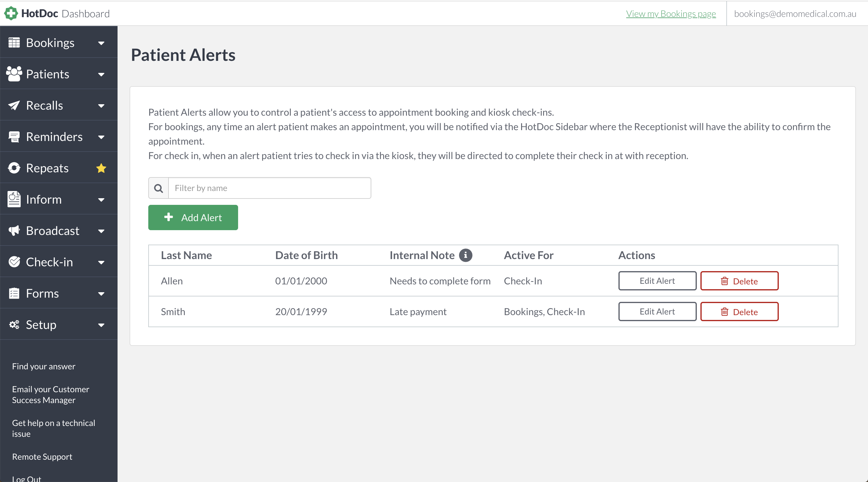Image resolution: width=868 pixels, height=482 pixels.
Task: Edit the alert for Smith
Action: (x=657, y=311)
